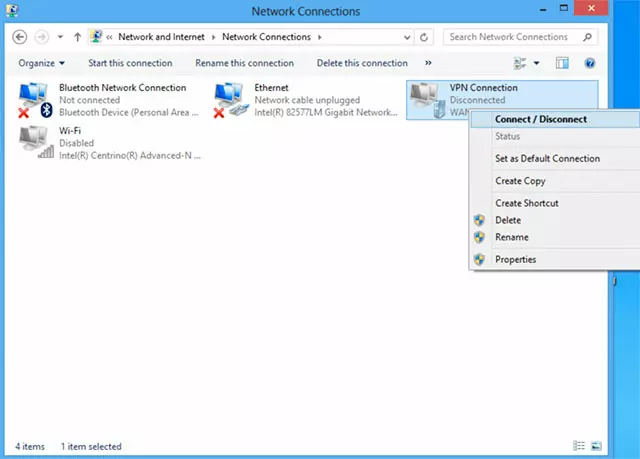
Task: Choose Properties in the context menu
Action: (x=515, y=259)
